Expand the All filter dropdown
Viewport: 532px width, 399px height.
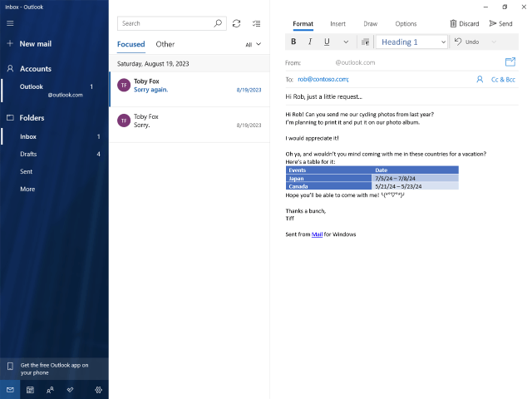253,44
